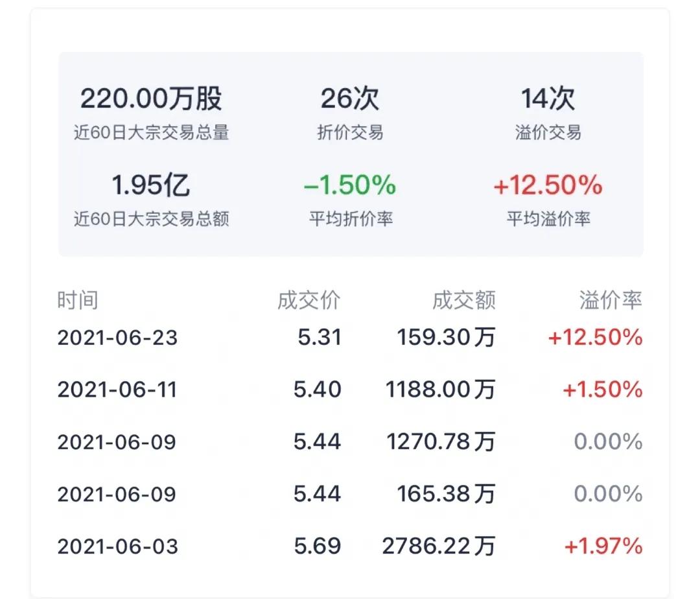This screenshot has height=599, width=700.
Task: Click the 溢价率 column header
Action: (611, 299)
